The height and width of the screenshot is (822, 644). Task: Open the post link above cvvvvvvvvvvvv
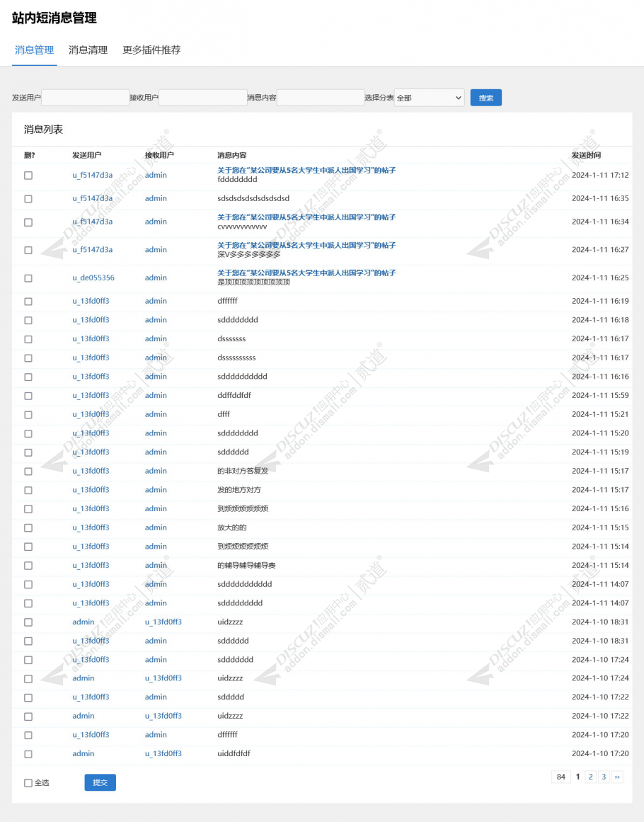point(306,217)
